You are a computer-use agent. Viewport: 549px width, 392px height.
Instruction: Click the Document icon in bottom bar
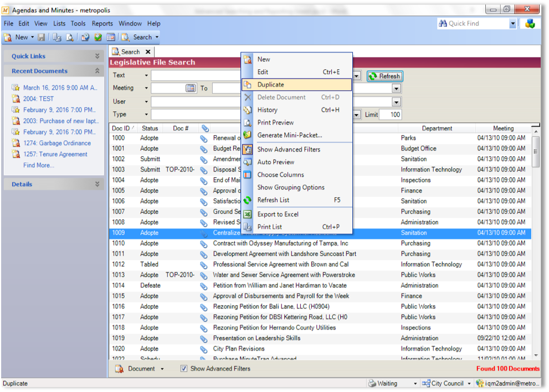tap(120, 369)
